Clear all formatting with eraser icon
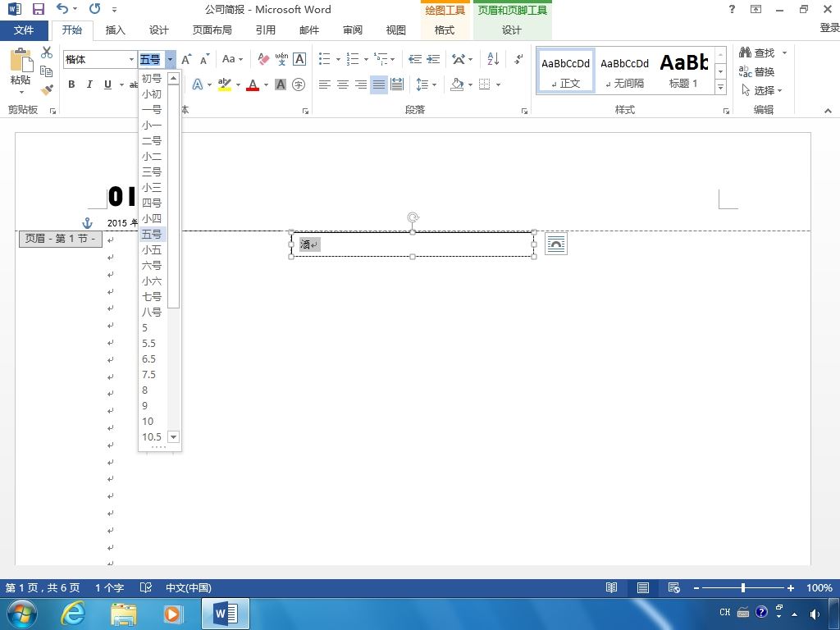This screenshot has width=840, height=630. (x=263, y=59)
